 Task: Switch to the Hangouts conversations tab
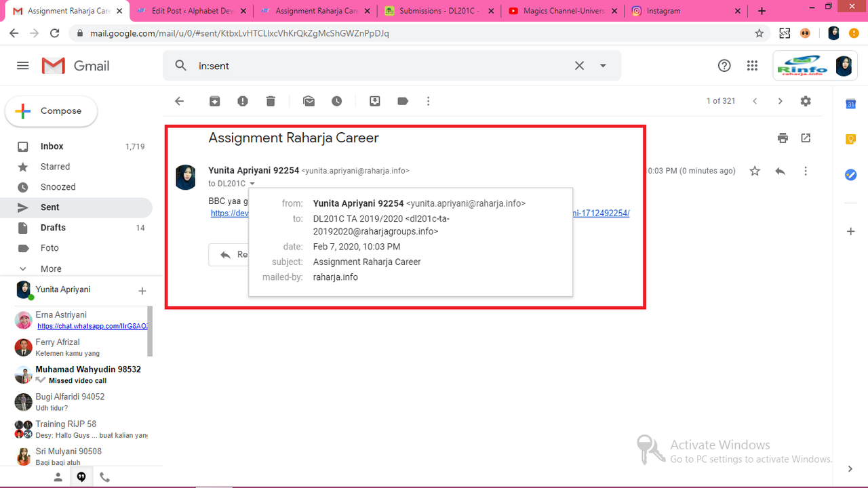pos(81,477)
